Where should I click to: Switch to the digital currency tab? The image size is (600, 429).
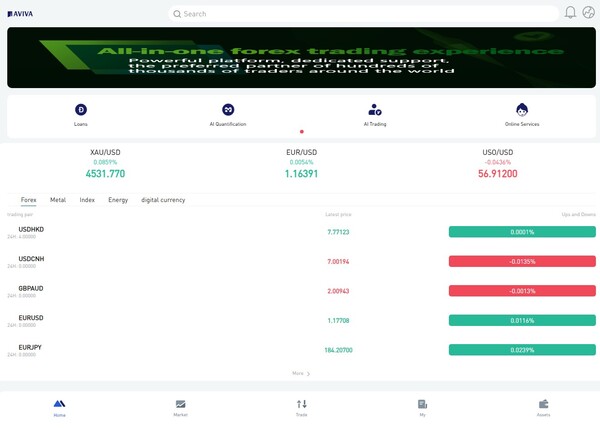[x=163, y=200]
